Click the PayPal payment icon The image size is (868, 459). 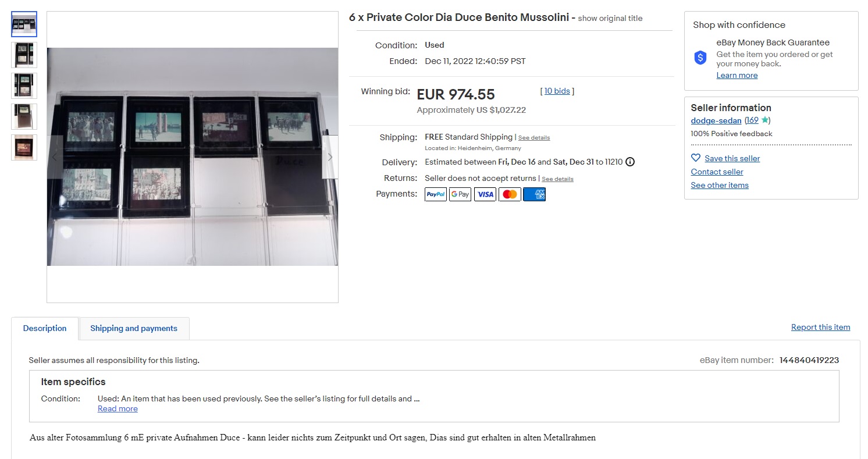coord(436,194)
